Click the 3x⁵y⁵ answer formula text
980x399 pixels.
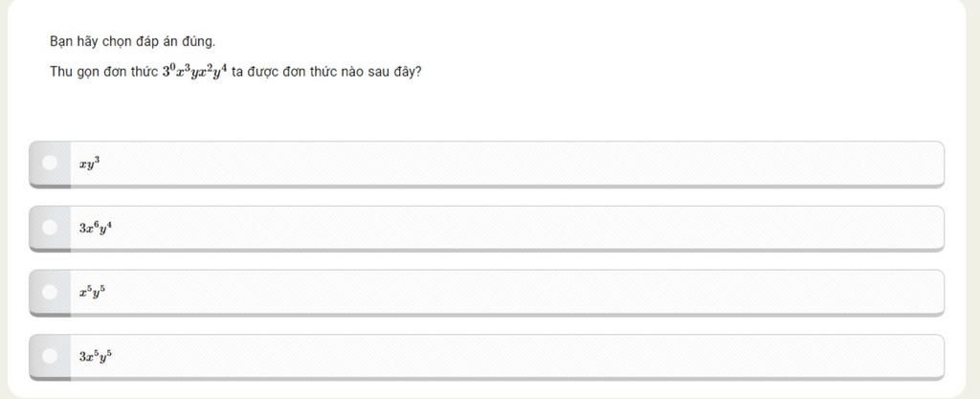click(96, 356)
